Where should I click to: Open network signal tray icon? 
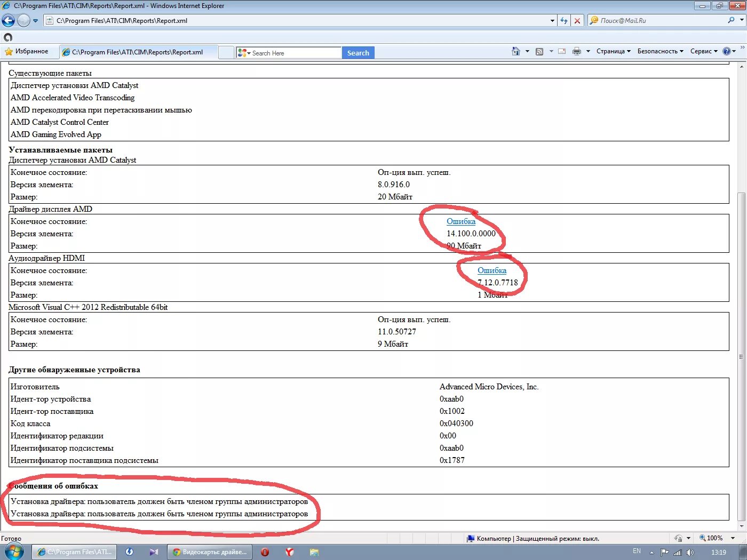point(677,553)
